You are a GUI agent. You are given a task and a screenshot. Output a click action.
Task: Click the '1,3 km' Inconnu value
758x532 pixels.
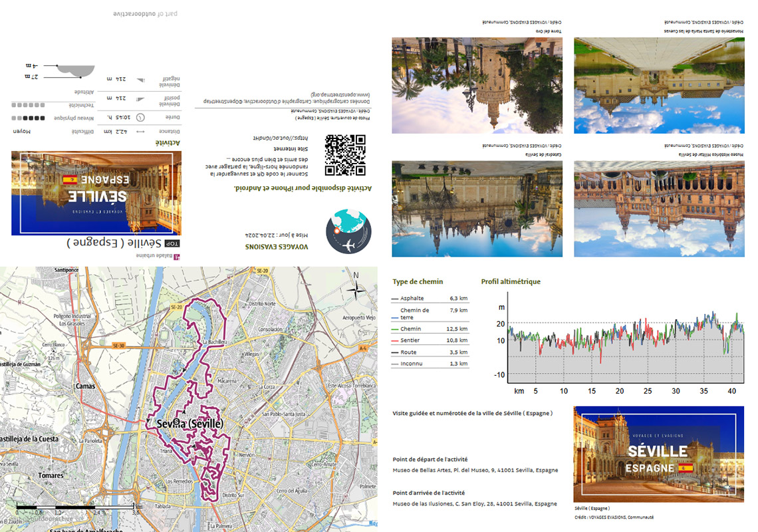point(459,364)
